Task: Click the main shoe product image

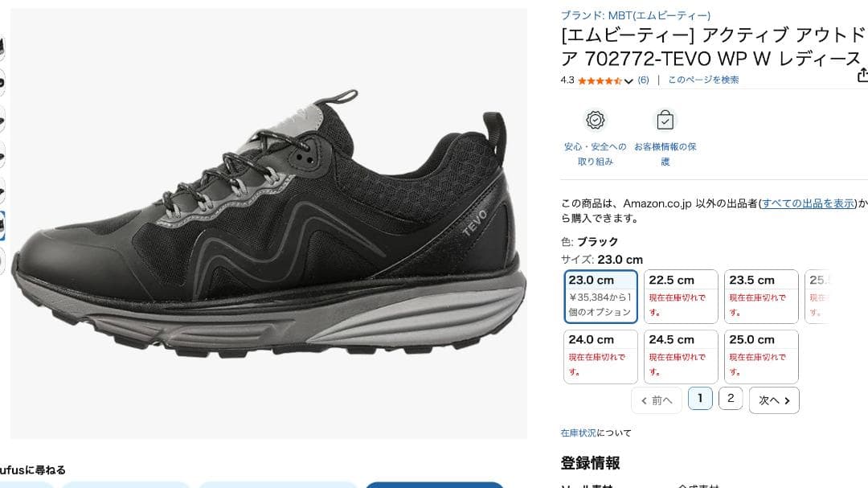Action: (268, 223)
